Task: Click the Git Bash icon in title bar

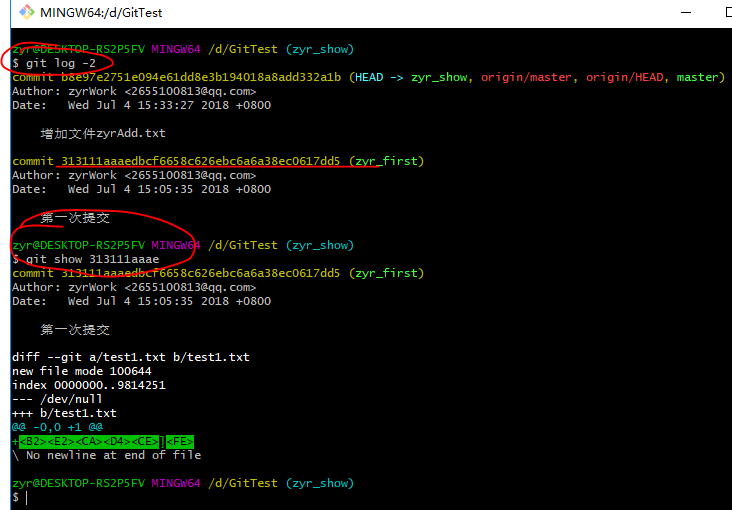Action: (x=27, y=12)
